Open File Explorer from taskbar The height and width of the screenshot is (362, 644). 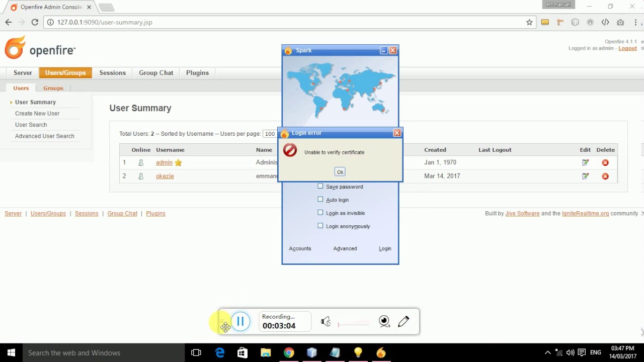(x=266, y=353)
